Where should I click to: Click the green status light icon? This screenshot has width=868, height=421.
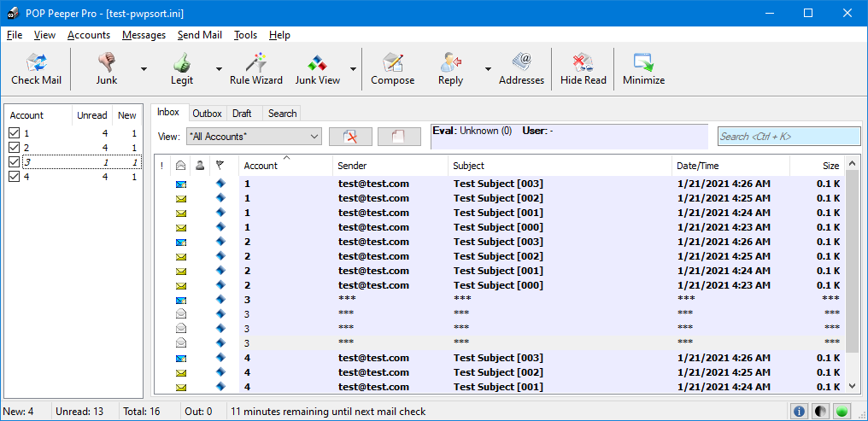point(842,412)
